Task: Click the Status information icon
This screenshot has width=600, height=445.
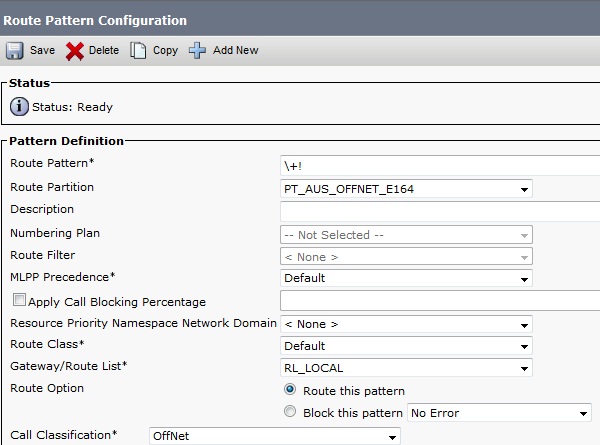Action: click(19, 107)
